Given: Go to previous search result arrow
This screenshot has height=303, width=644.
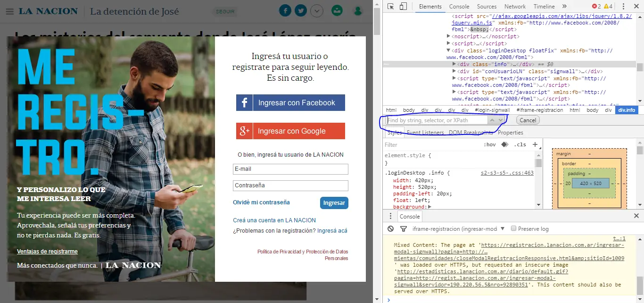Looking at the screenshot, I should click(x=492, y=120).
